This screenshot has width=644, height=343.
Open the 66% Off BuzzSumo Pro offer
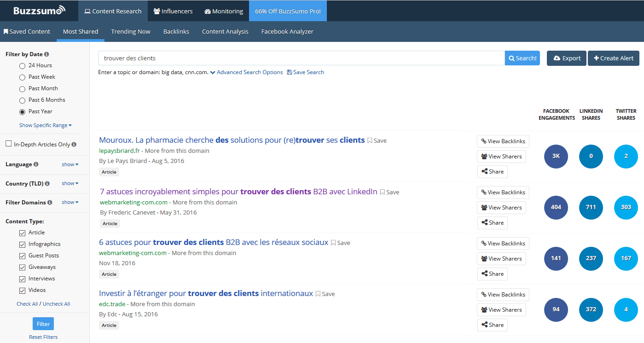pos(288,11)
